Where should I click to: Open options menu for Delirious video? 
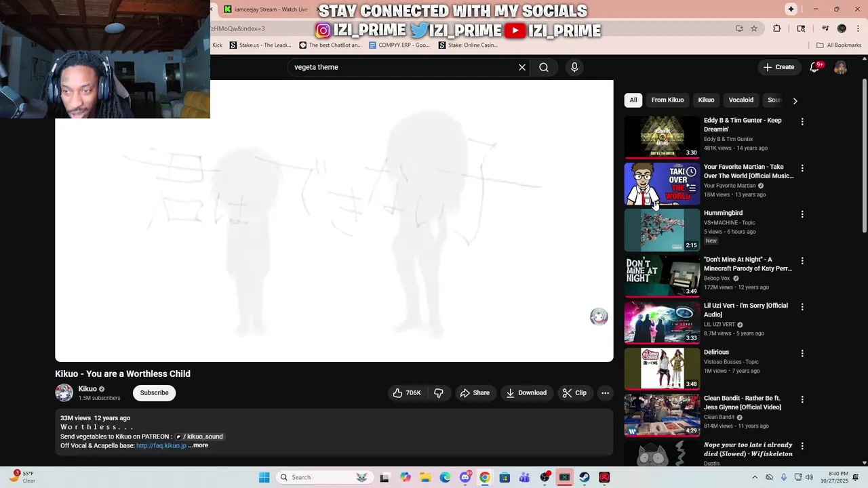point(802,353)
